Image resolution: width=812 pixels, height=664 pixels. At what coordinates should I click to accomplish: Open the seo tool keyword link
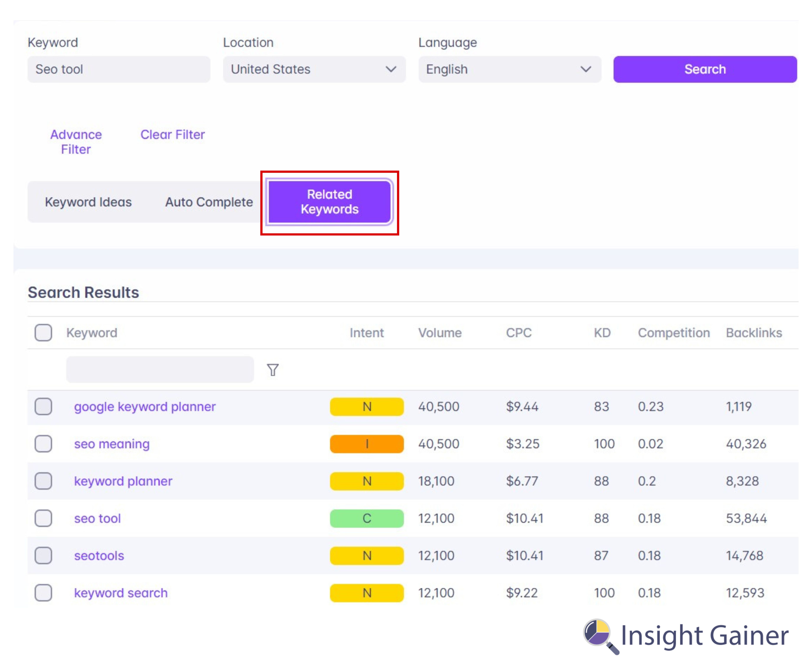coord(98,518)
